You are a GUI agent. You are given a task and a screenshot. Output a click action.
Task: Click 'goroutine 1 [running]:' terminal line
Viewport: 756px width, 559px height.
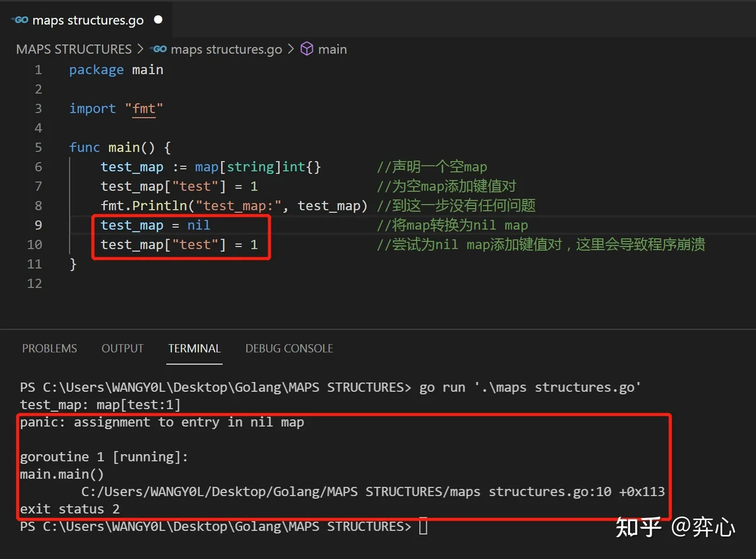pyautogui.click(x=104, y=457)
